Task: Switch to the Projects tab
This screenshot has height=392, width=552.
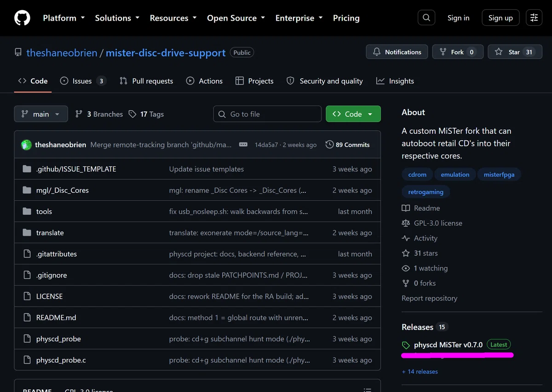Action: (x=254, y=81)
